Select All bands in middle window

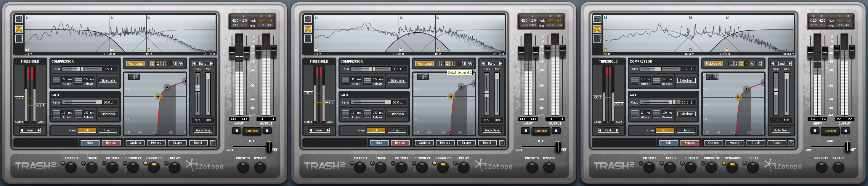coord(463,63)
